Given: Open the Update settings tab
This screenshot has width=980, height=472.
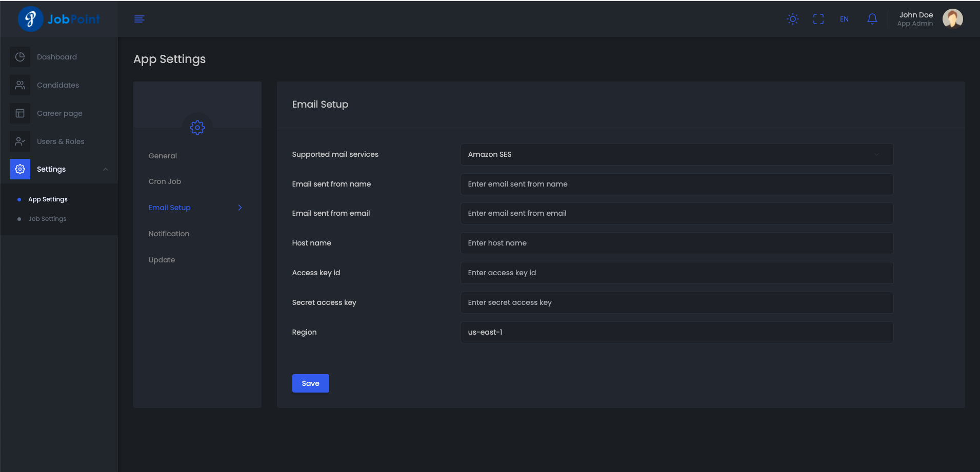Looking at the screenshot, I should (x=162, y=260).
